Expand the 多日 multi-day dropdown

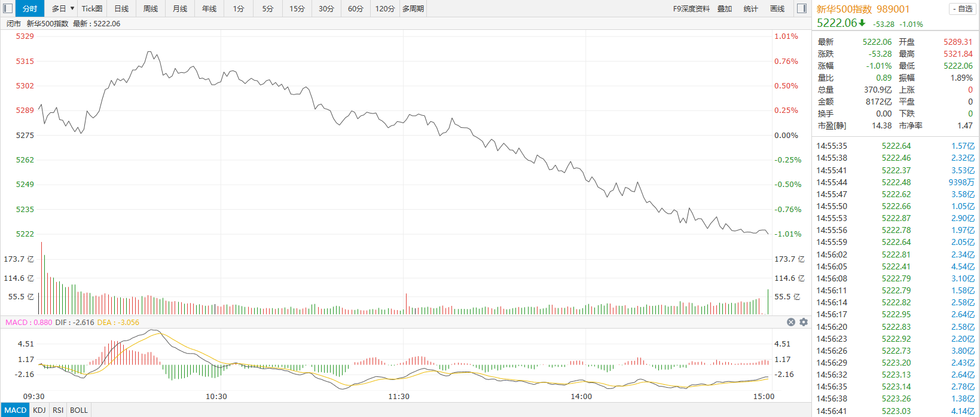click(63, 8)
